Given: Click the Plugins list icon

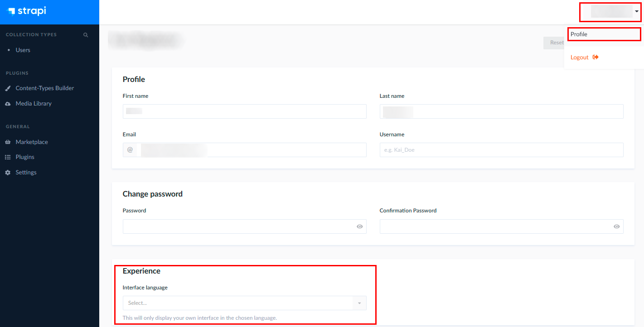Looking at the screenshot, I should click(x=8, y=157).
